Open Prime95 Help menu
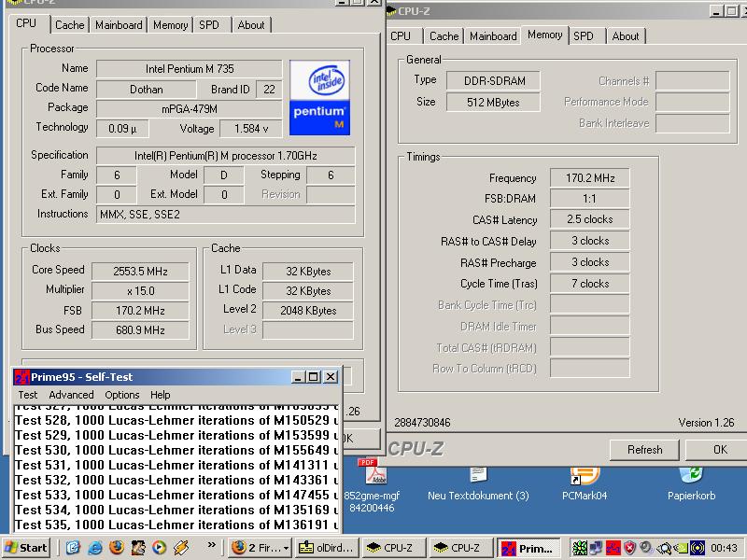 click(x=160, y=395)
